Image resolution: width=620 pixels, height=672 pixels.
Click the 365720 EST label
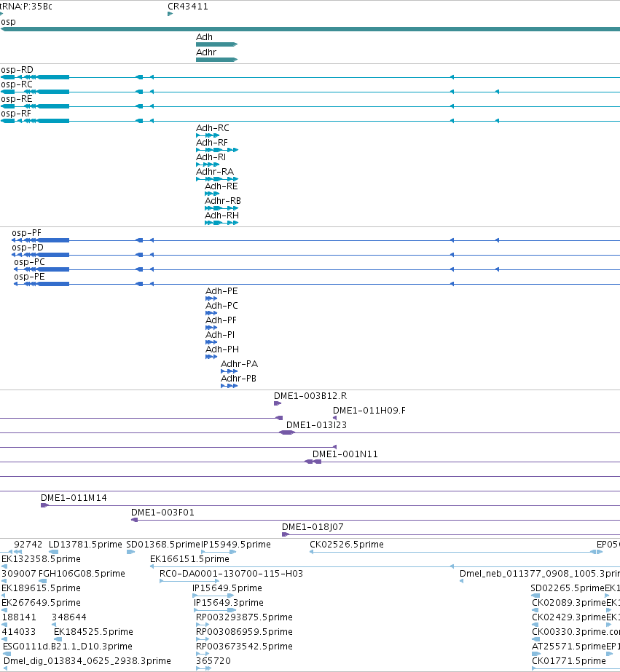tap(213, 661)
